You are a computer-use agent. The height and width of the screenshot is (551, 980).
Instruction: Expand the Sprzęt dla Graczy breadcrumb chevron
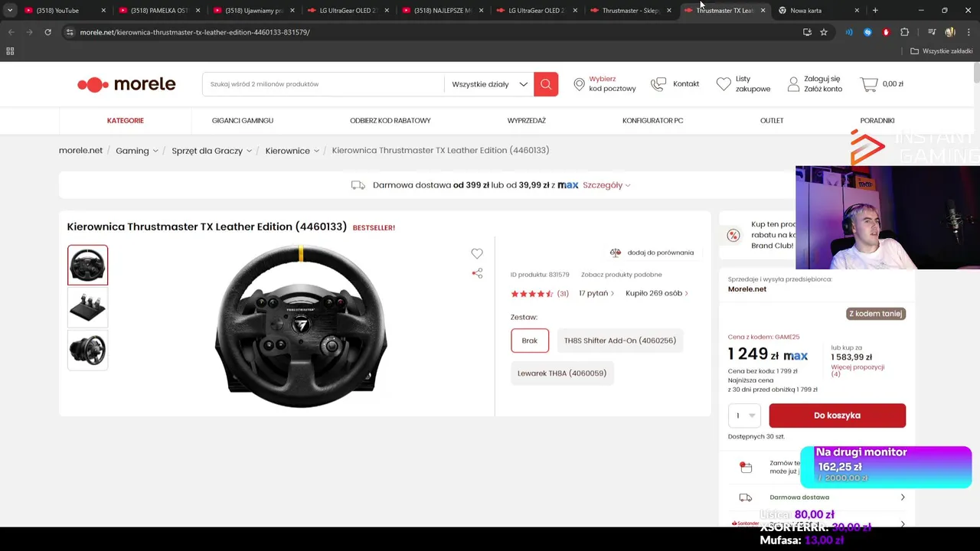(x=249, y=151)
